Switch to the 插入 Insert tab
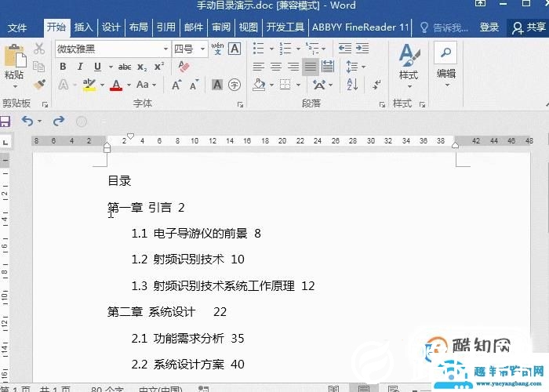This screenshot has width=549, height=392. (83, 27)
